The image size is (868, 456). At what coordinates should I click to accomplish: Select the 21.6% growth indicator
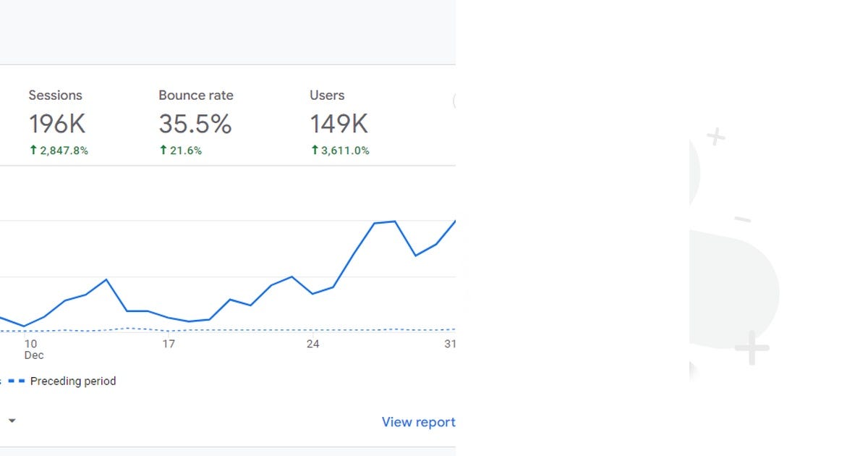[180, 151]
